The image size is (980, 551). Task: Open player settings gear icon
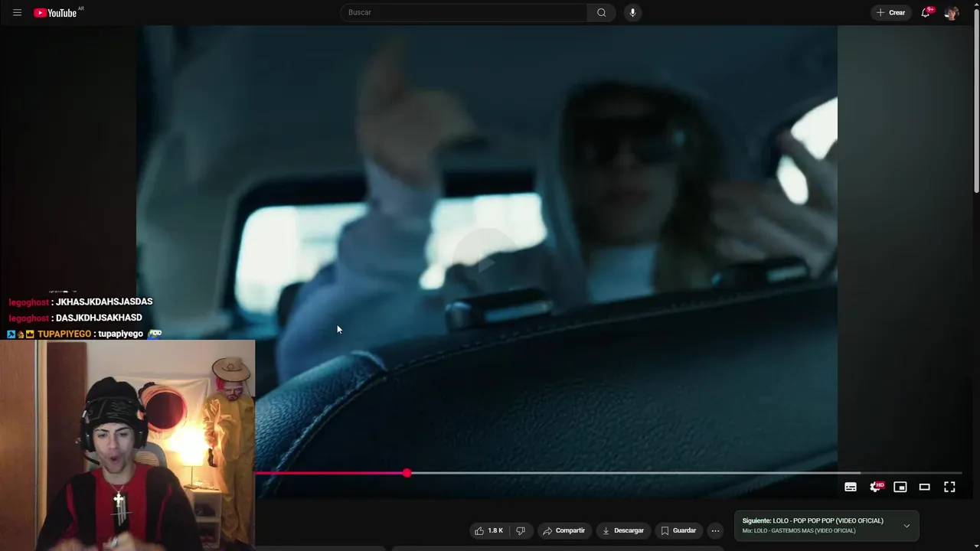(x=876, y=487)
